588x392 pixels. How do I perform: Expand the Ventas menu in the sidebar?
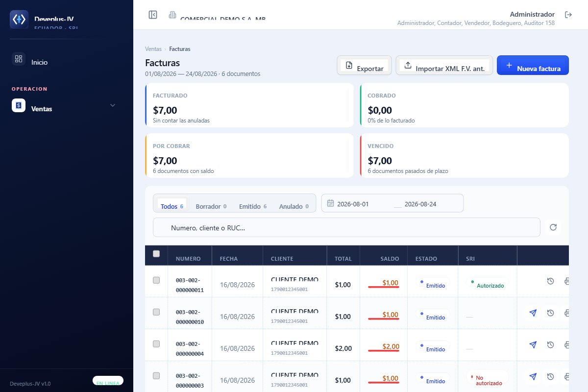67,105
